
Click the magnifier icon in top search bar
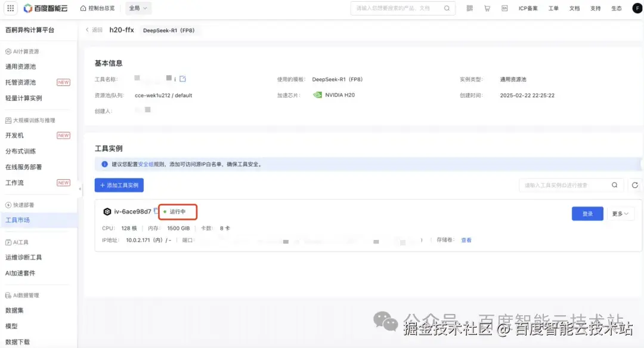point(447,8)
